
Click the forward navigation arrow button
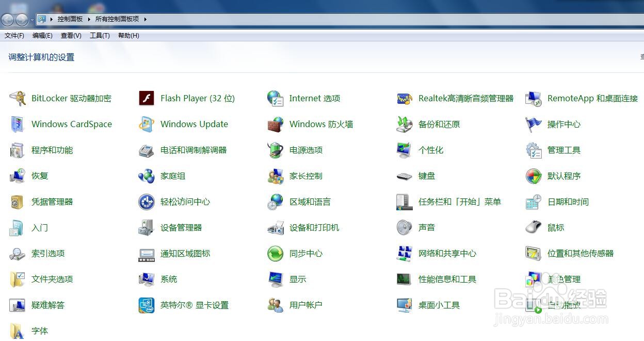point(22,20)
